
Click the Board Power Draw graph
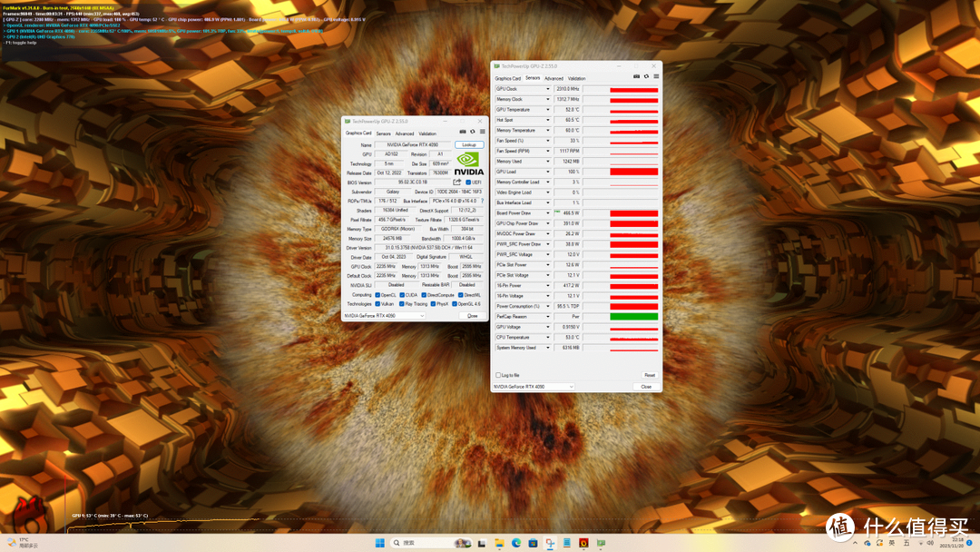pos(621,213)
